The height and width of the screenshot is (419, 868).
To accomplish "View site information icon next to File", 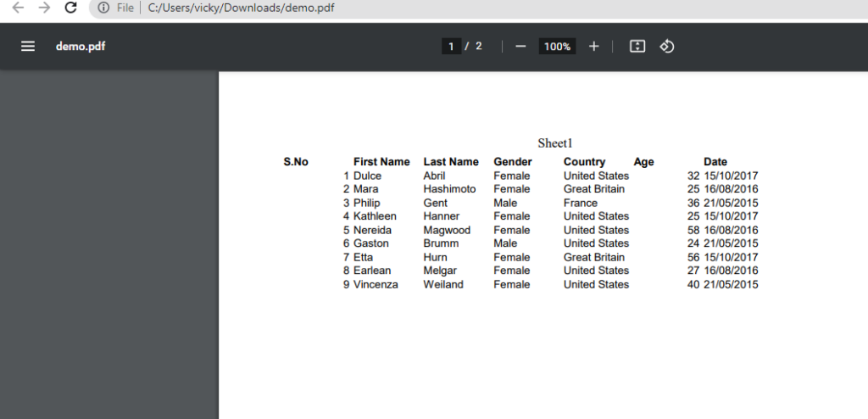I will [x=103, y=8].
